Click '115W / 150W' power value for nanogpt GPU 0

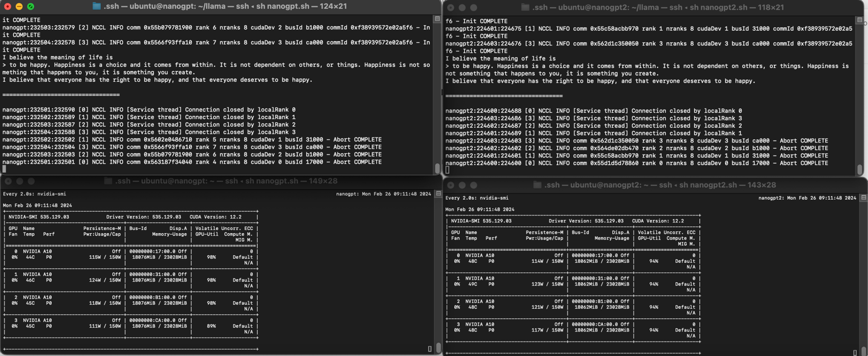(x=105, y=257)
